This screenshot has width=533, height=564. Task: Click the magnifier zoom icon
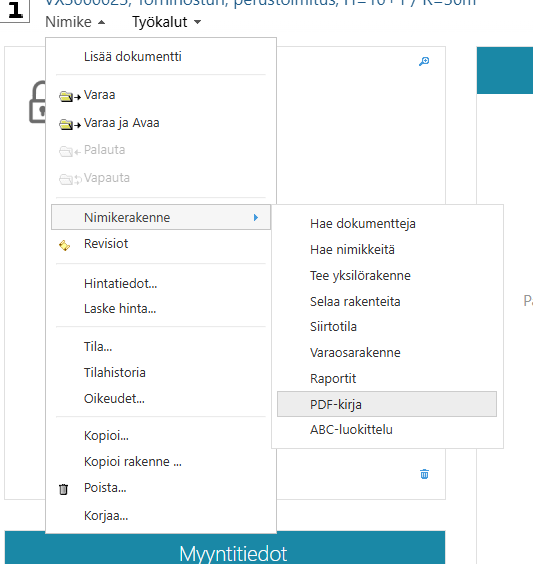[424, 62]
